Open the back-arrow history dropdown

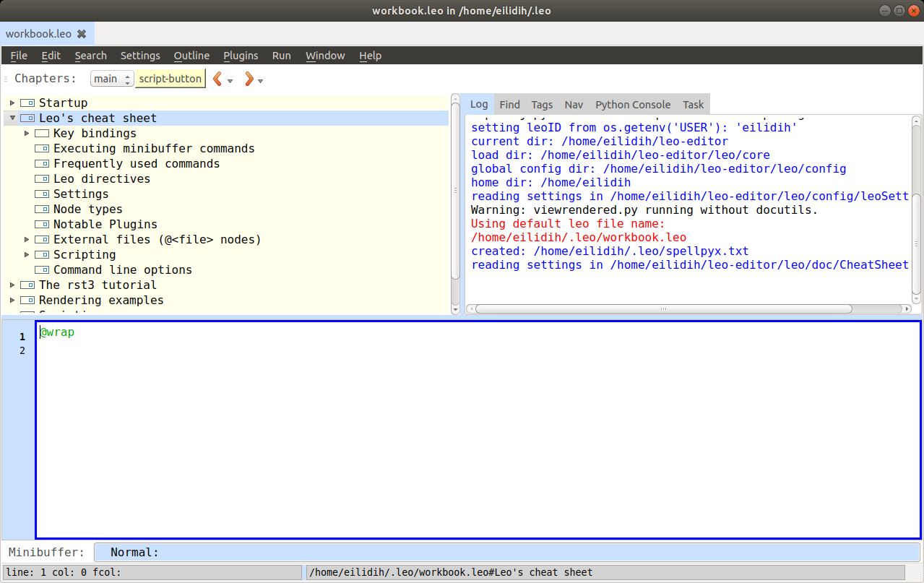pos(230,81)
